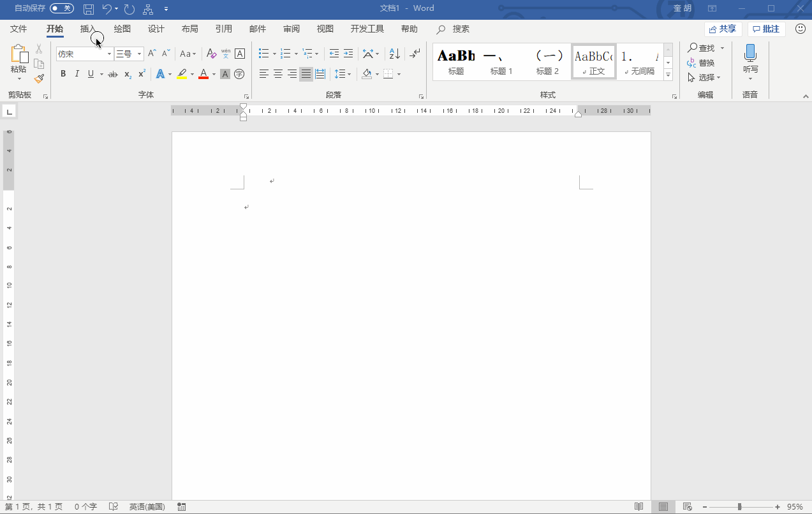Decrease paragraph indent

[334, 54]
